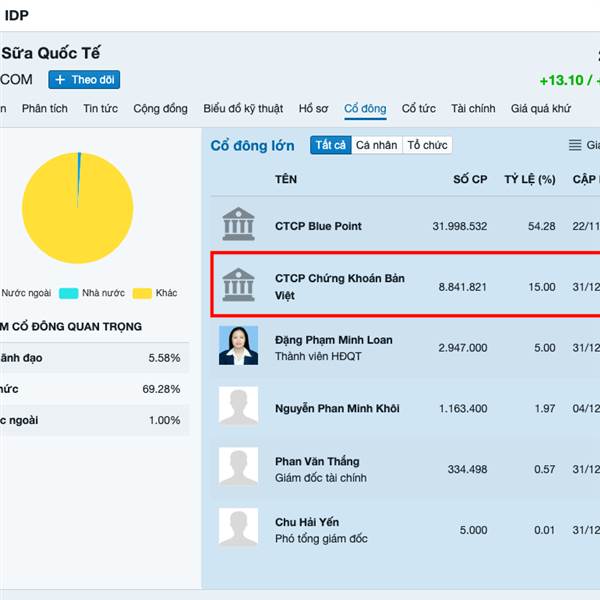Open Đặng Phạm Minh Loan's name link

pos(334,340)
